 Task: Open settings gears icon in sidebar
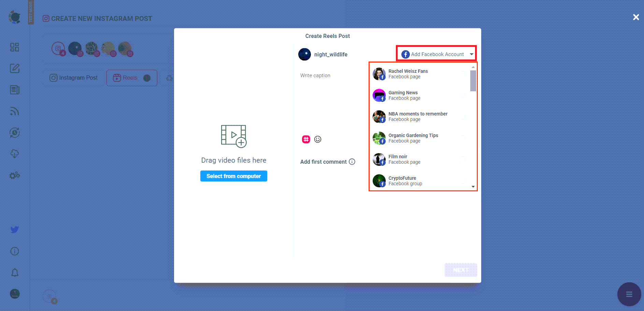click(x=14, y=175)
